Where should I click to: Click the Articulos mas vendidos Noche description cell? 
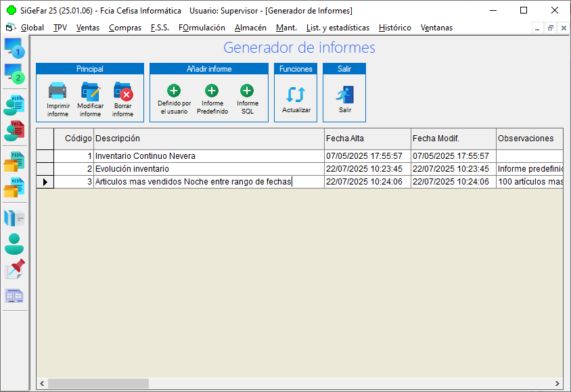(208, 181)
